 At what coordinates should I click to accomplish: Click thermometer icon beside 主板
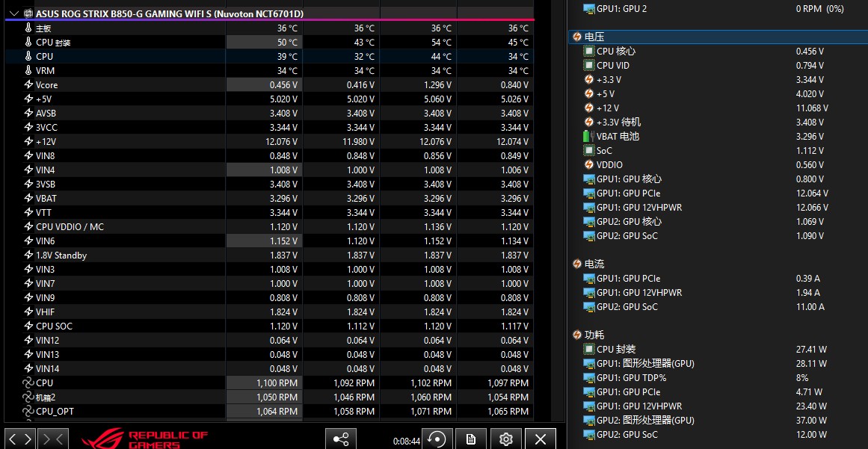(29, 28)
